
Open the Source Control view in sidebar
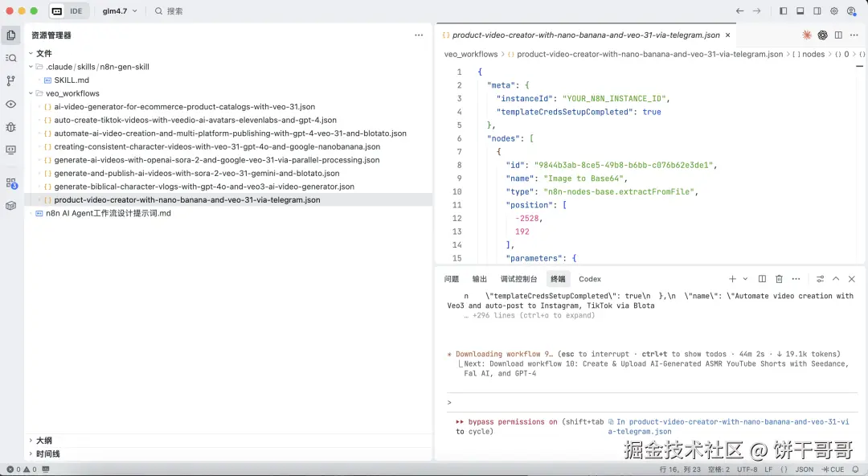[x=10, y=80]
